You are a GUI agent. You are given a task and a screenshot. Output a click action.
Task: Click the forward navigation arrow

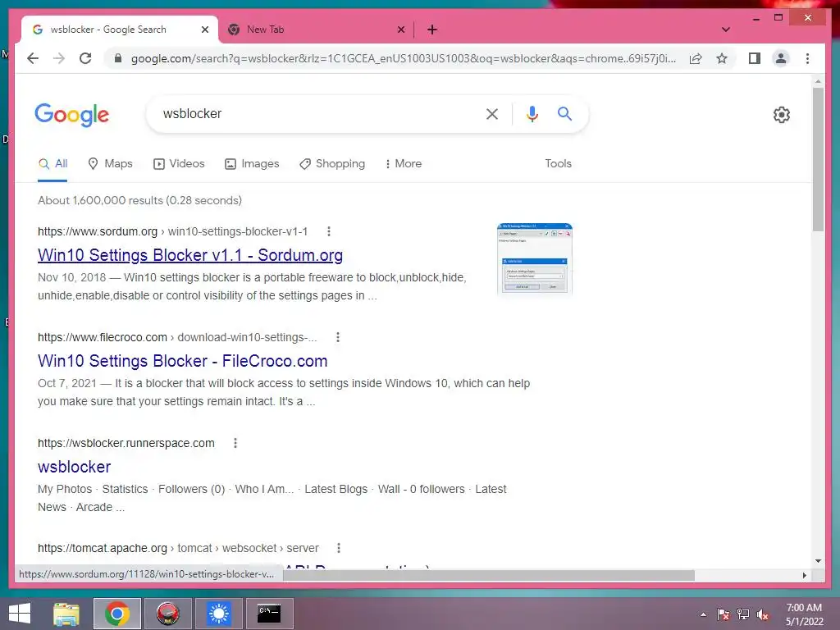click(59, 58)
